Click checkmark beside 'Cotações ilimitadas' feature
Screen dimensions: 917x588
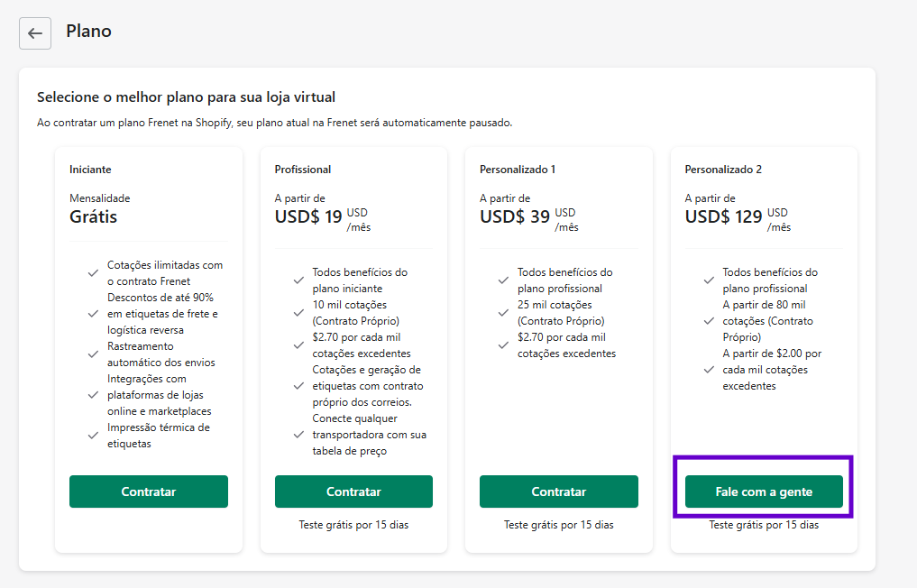(93, 273)
